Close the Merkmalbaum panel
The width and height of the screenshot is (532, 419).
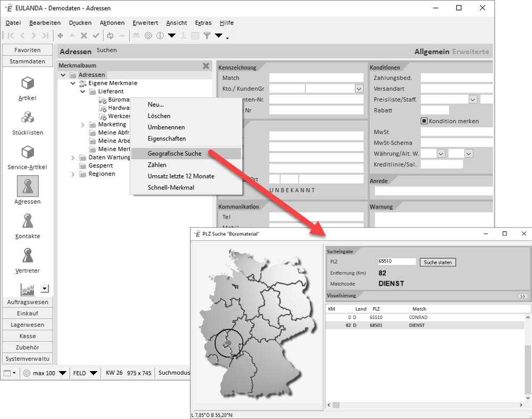(x=206, y=66)
